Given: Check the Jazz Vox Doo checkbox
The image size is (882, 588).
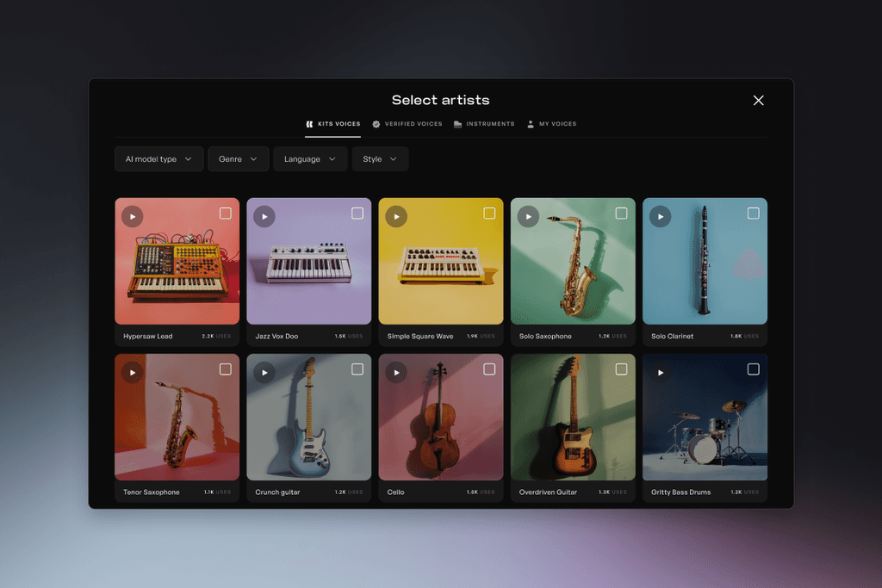Looking at the screenshot, I should tap(357, 213).
